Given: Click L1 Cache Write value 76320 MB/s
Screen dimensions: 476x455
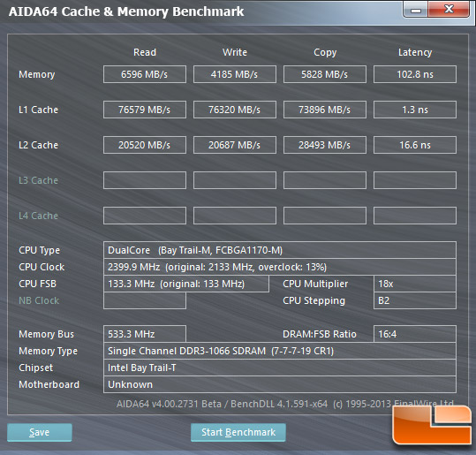Looking at the screenshot, I should 235,110.
